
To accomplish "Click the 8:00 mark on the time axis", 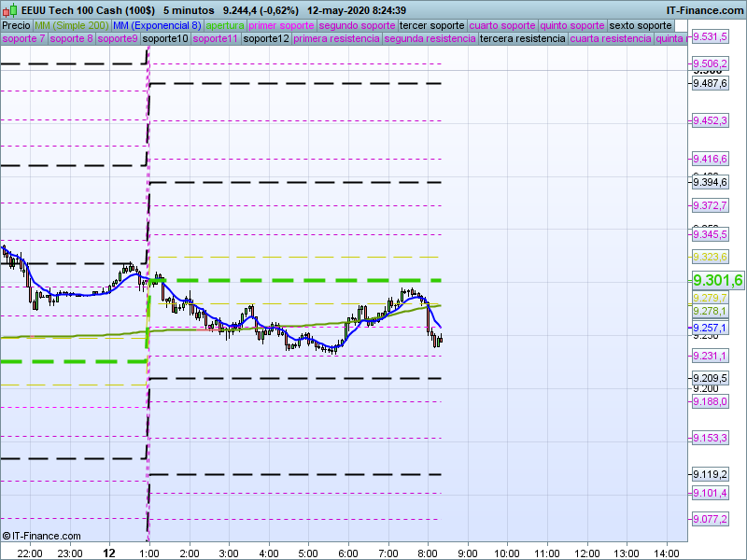I will (x=427, y=553).
